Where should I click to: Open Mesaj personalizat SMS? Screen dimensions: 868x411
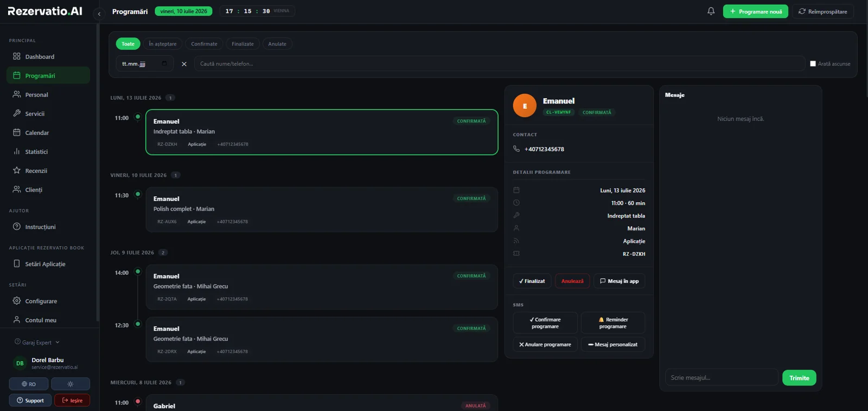[x=613, y=344]
